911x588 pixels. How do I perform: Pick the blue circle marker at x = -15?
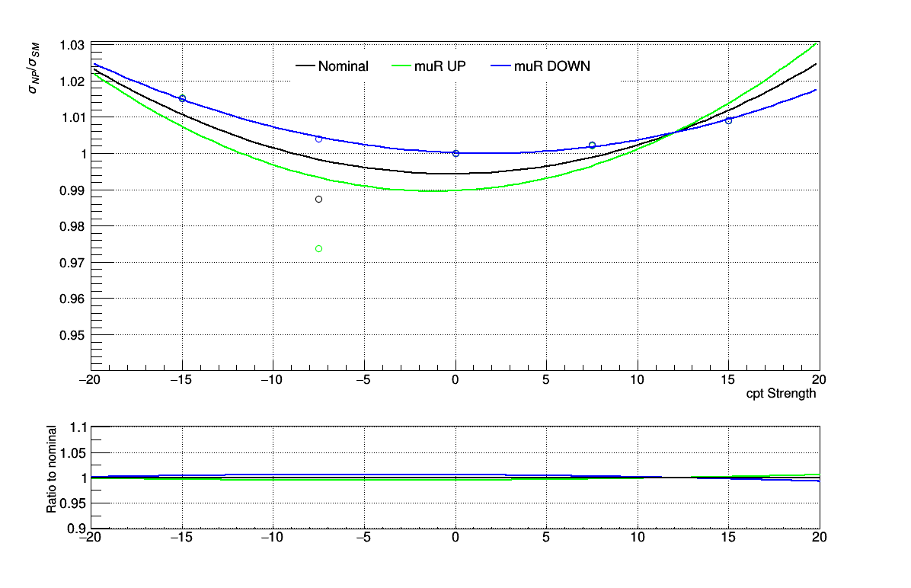[x=183, y=99]
